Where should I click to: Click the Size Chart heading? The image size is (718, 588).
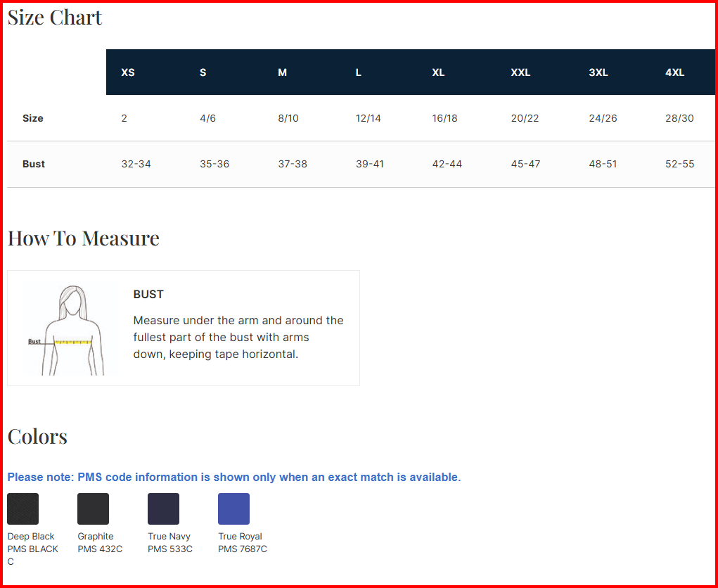click(x=55, y=18)
